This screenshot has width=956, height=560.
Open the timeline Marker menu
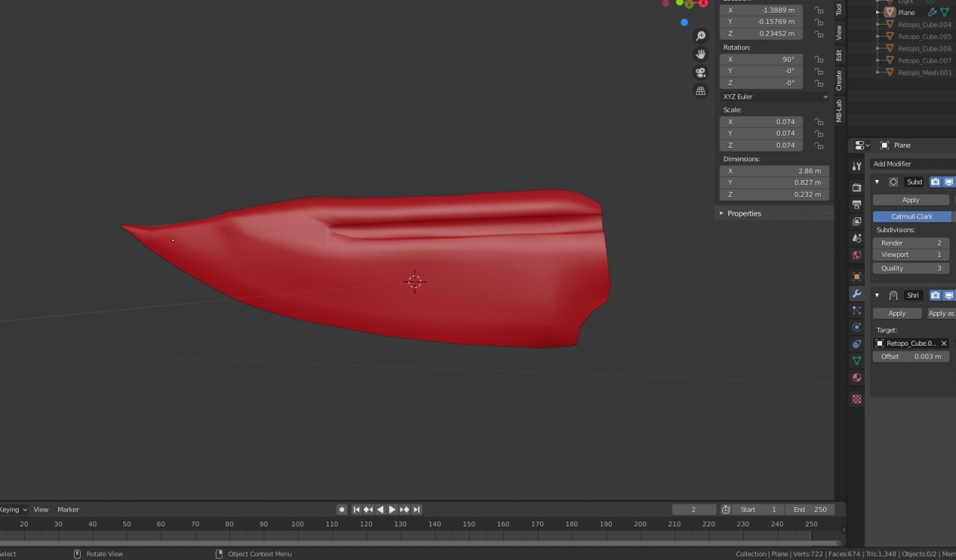coord(68,510)
